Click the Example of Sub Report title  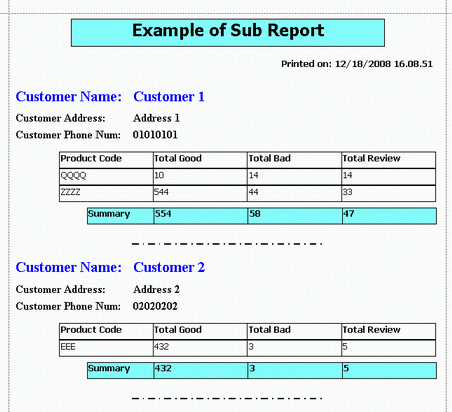click(228, 32)
